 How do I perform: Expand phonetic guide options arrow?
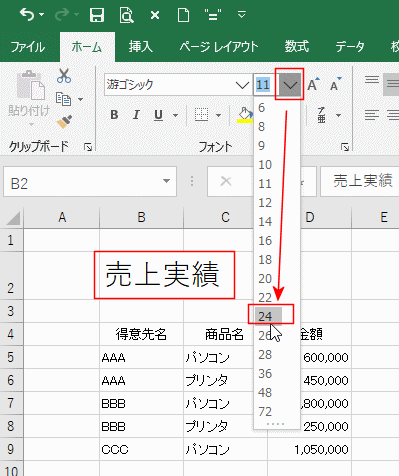coord(339,116)
